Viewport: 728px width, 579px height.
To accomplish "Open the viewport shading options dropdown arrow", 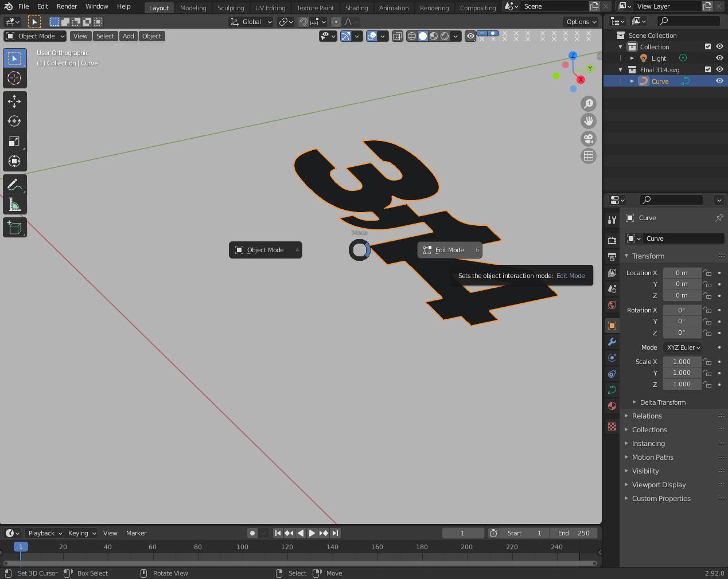I will (x=456, y=36).
